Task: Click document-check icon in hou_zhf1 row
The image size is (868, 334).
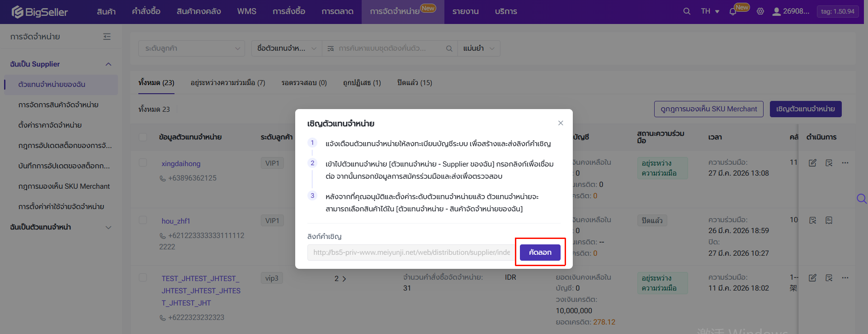Action: click(812, 220)
